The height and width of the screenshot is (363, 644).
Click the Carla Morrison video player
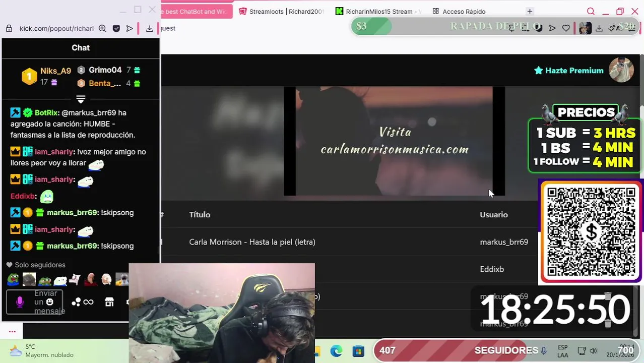click(394, 141)
